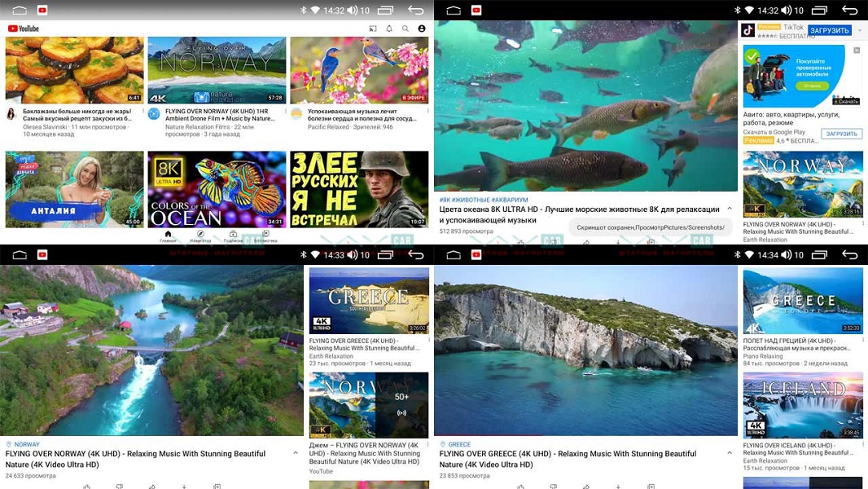Tap the like icon under the Norway video
Viewport: 868px width, 489px height.
[x=87, y=486]
